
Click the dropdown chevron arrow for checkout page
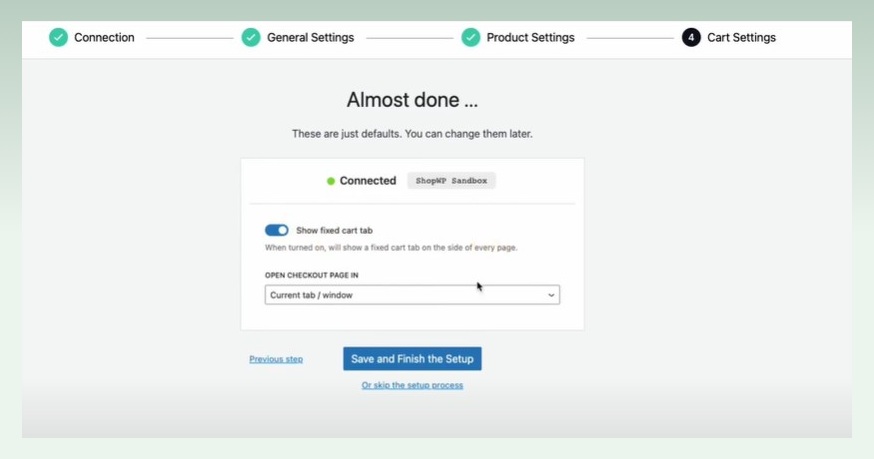point(551,295)
